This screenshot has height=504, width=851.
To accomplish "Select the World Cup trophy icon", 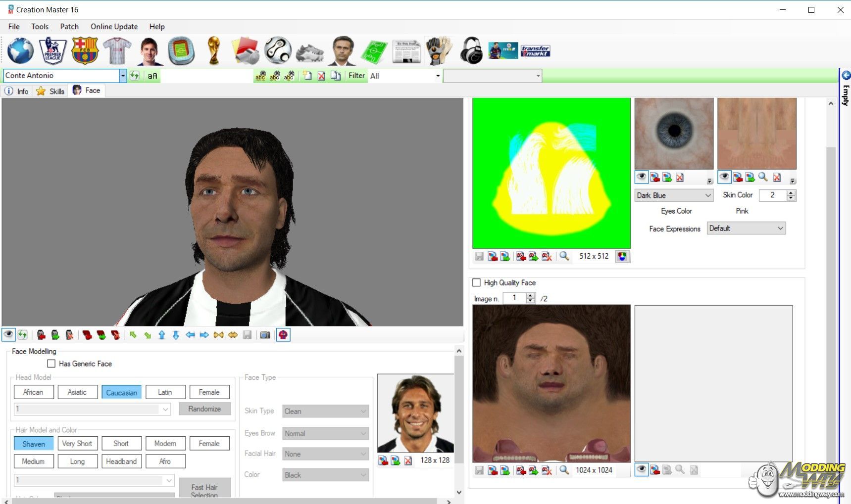I will [x=214, y=51].
